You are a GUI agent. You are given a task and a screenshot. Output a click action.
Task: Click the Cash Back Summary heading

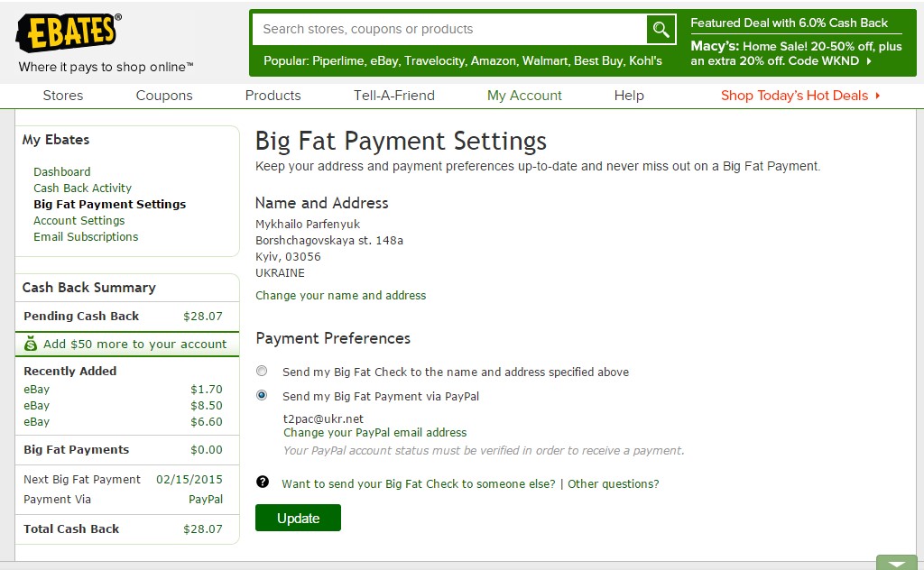89,288
